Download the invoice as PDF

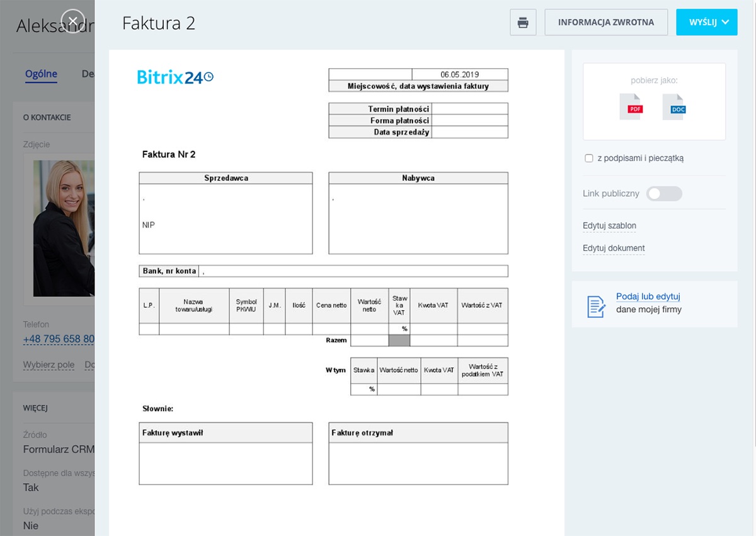[631, 107]
